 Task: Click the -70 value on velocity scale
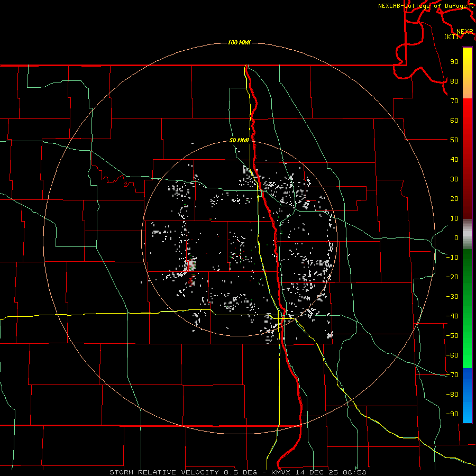coord(452,375)
